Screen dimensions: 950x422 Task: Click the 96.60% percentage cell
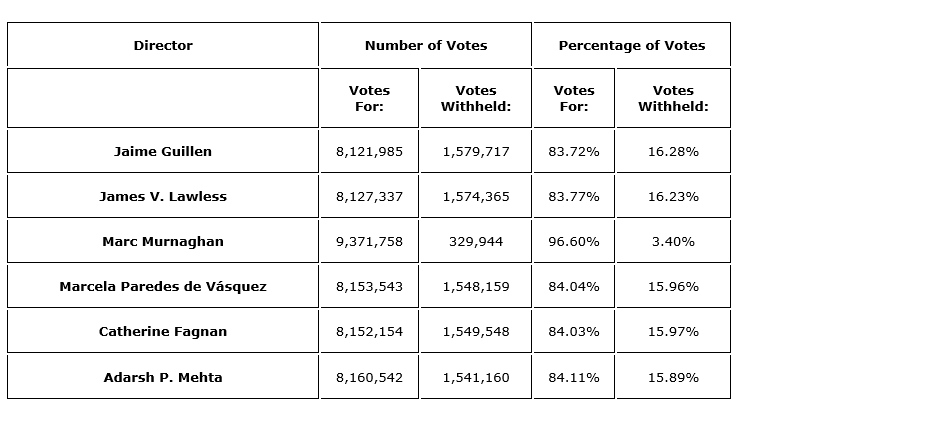tap(574, 241)
